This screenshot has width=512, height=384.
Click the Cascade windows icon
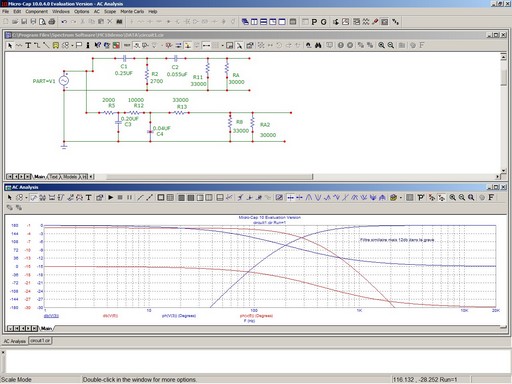(x=245, y=22)
